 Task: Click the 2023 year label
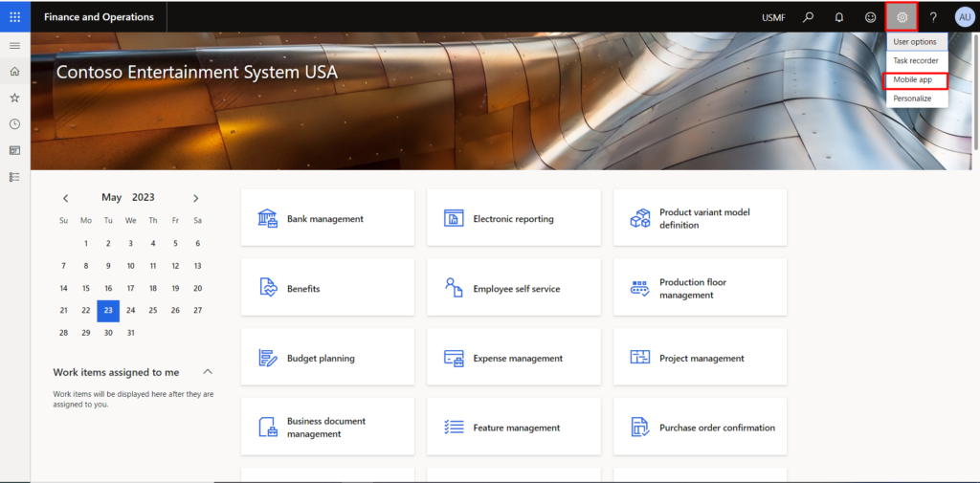click(144, 197)
